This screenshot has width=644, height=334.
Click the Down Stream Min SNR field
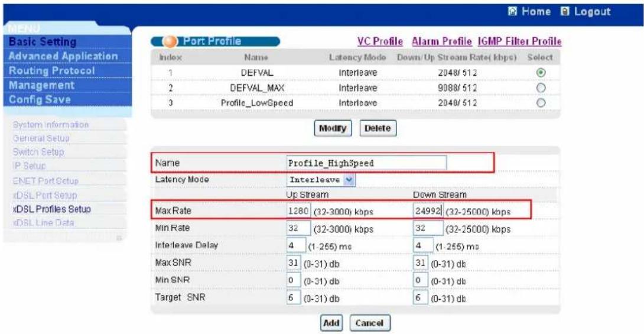pos(421,281)
